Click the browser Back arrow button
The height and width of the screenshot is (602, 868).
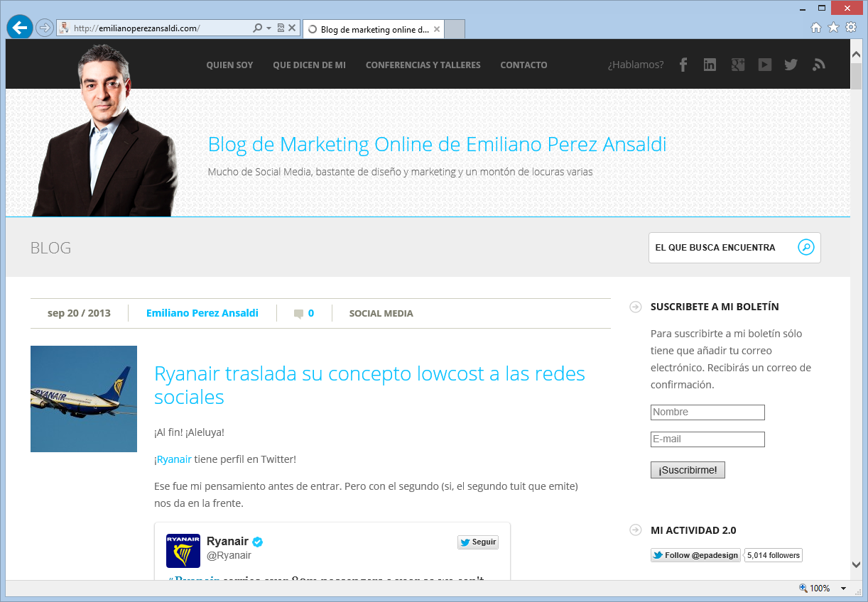click(x=20, y=27)
